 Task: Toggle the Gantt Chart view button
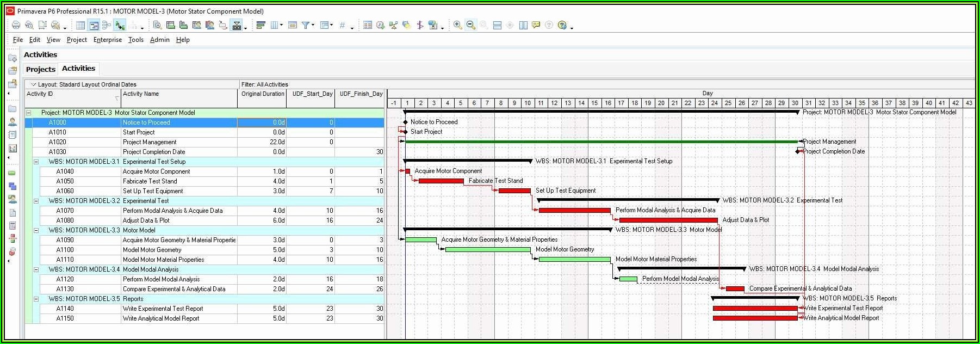94,25
